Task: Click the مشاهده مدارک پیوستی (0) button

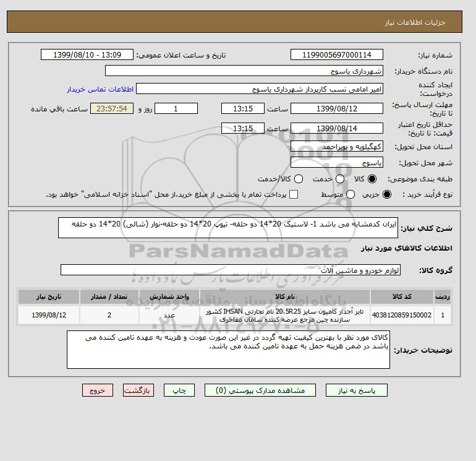Action: 260,390
